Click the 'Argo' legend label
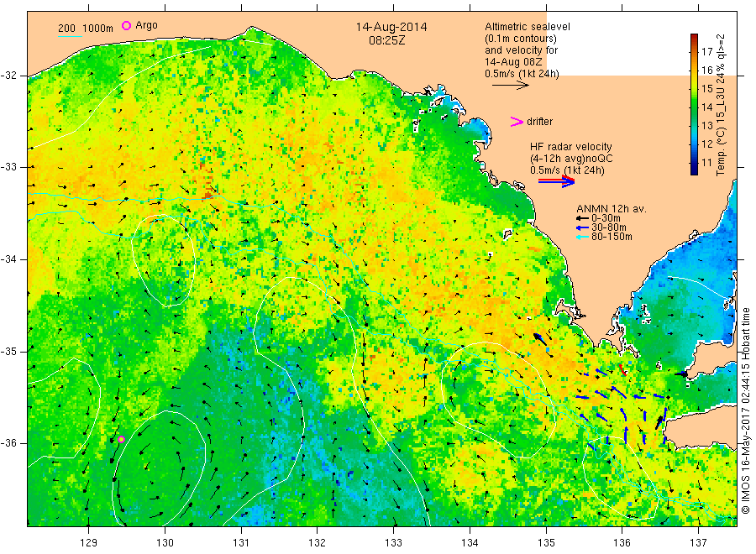The width and height of the screenshot is (756, 554). click(x=146, y=25)
